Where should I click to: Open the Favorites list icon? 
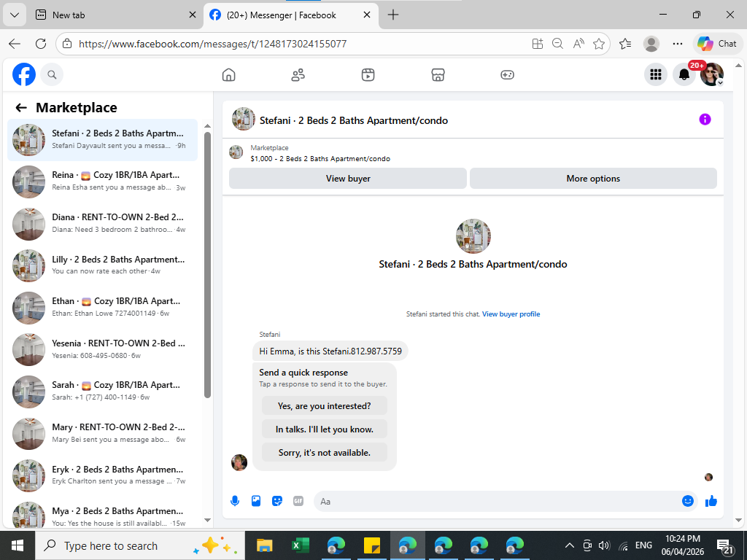tap(625, 44)
